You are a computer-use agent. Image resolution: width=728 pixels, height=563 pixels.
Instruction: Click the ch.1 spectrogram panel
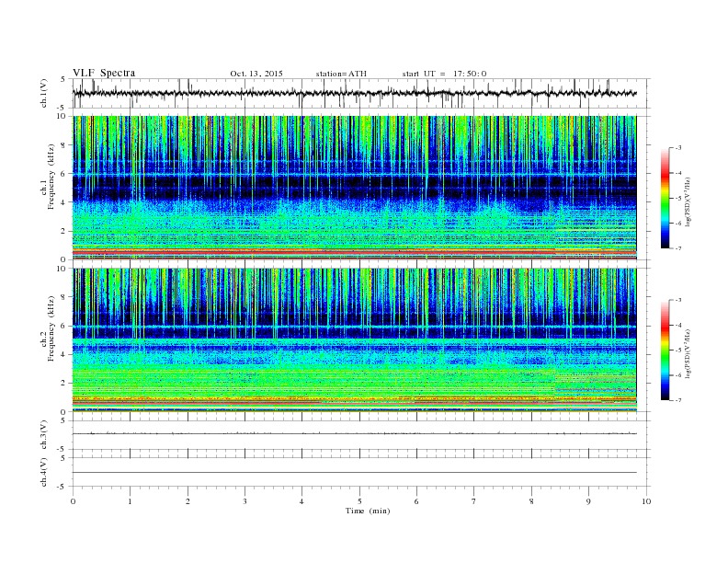(x=354, y=188)
